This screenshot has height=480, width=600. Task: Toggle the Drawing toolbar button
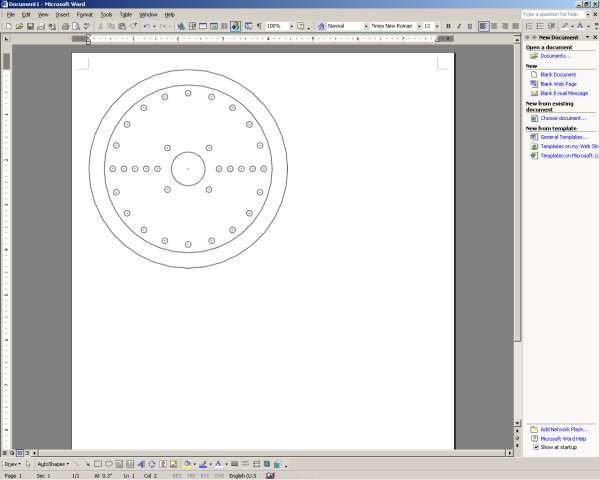click(x=235, y=26)
